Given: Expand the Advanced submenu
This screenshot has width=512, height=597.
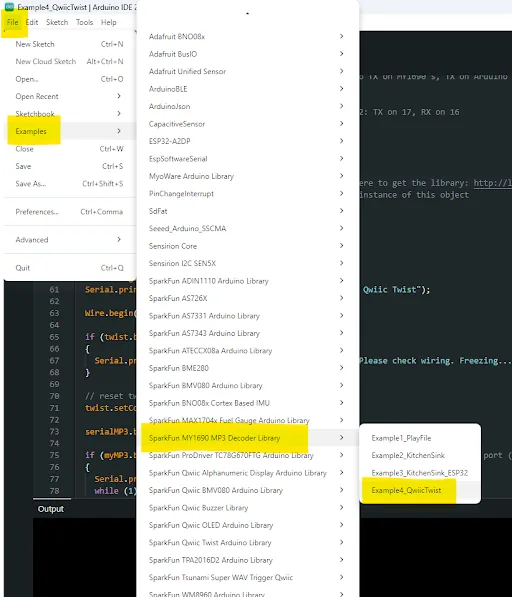Looking at the screenshot, I should click(70, 239).
